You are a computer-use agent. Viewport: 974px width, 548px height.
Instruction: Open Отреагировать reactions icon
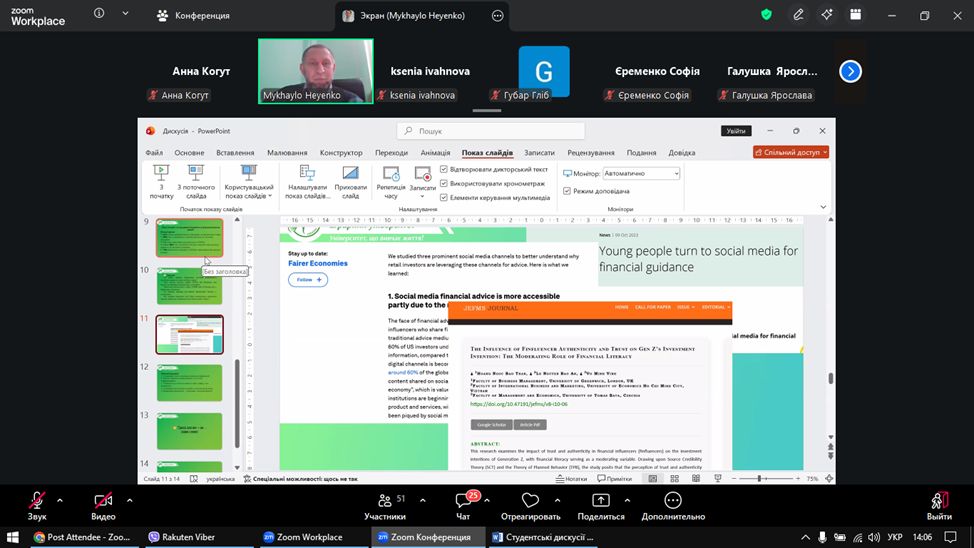(x=530, y=500)
